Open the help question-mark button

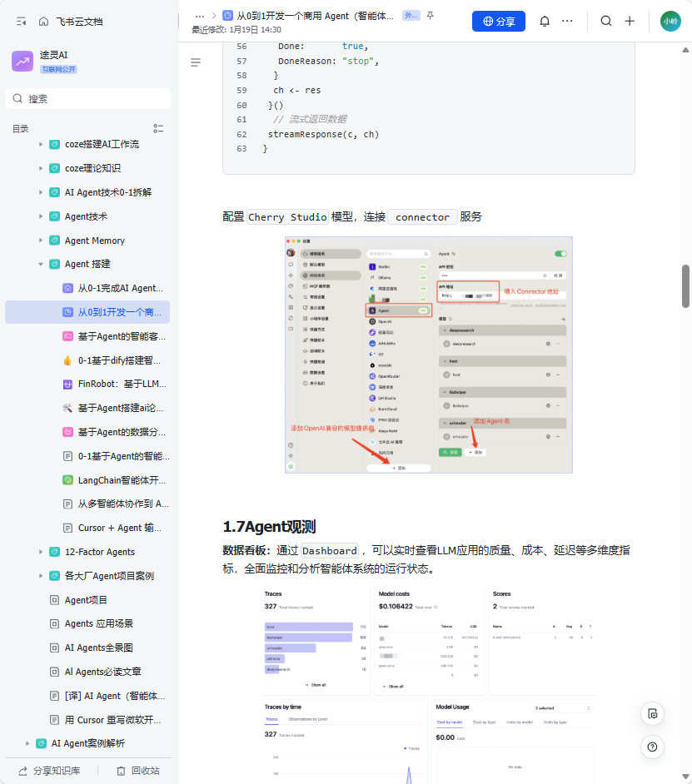(x=652, y=747)
